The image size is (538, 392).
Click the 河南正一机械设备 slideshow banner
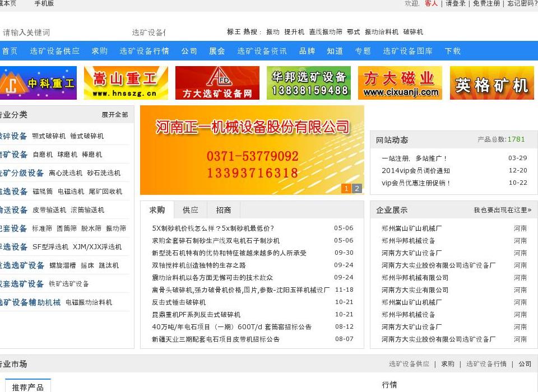click(x=252, y=150)
